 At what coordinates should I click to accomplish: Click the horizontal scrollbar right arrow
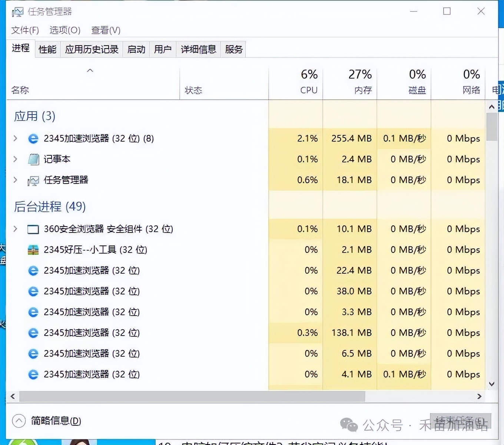click(479, 396)
